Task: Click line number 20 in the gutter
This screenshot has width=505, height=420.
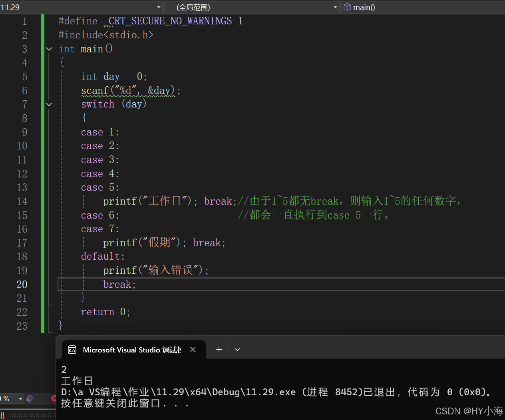Action: [22, 284]
